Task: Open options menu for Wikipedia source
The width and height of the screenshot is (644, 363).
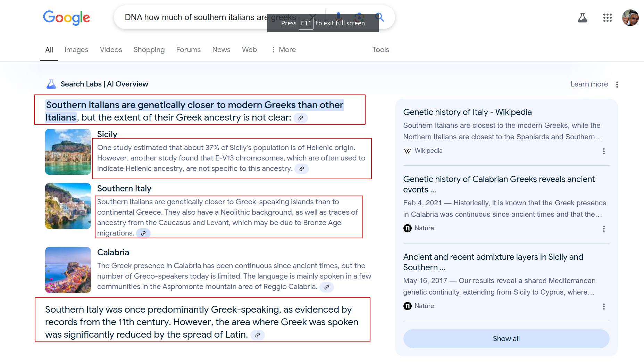Action: point(604,151)
